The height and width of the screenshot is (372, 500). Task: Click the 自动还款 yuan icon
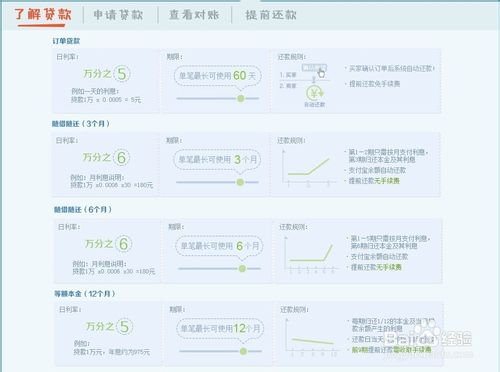tap(315, 93)
